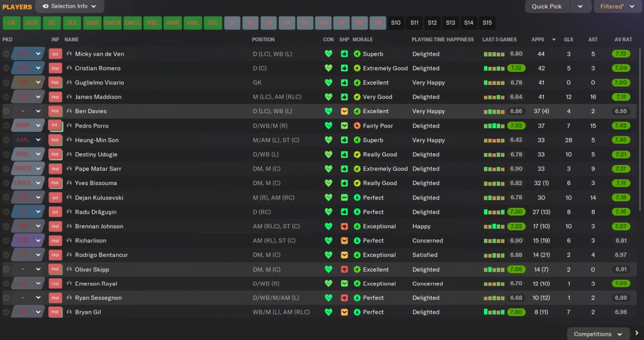Click Ben Davies' match sharpness icon
This screenshot has width=644, height=340.
tap(344, 111)
